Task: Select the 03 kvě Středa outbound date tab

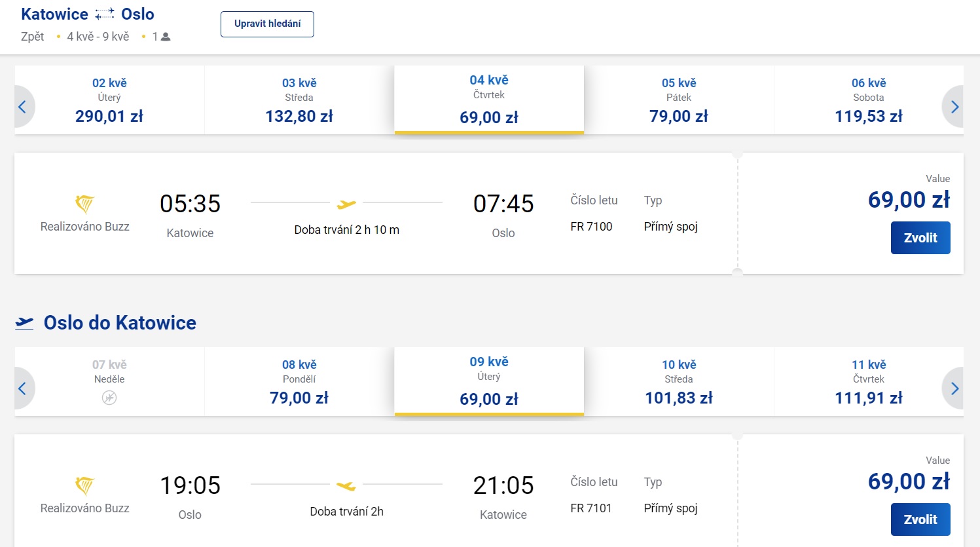Action: 299,100
